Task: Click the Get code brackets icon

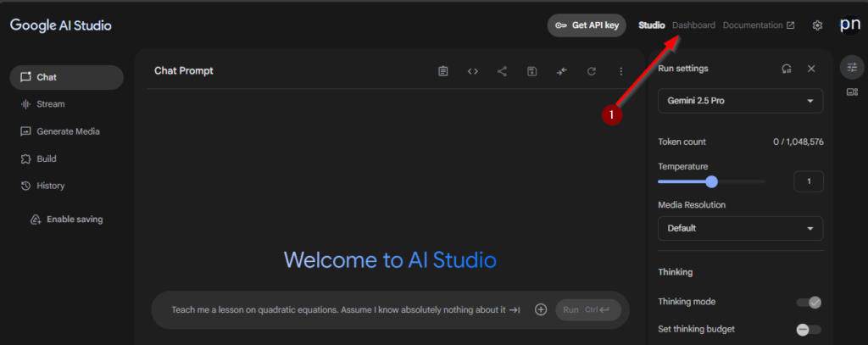Action: (472, 71)
